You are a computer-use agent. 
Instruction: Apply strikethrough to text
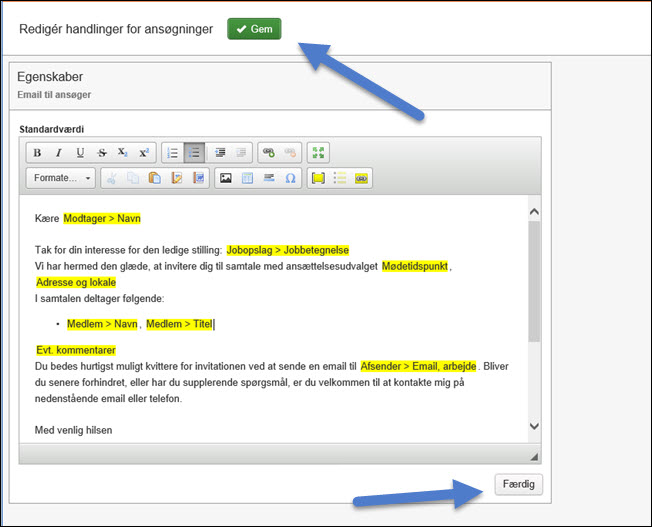tap(102, 153)
